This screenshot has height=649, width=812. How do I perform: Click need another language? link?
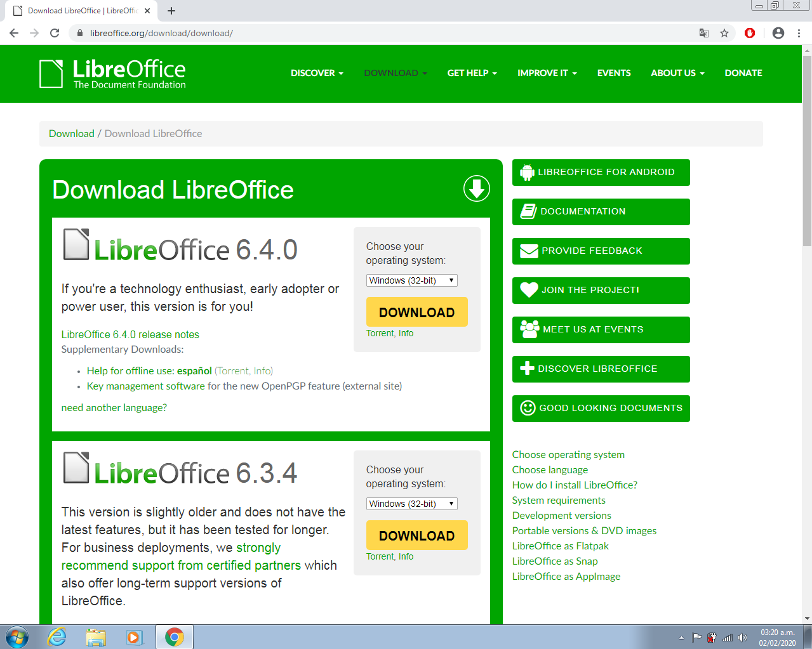pyautogui.click(x=114, y=407)
